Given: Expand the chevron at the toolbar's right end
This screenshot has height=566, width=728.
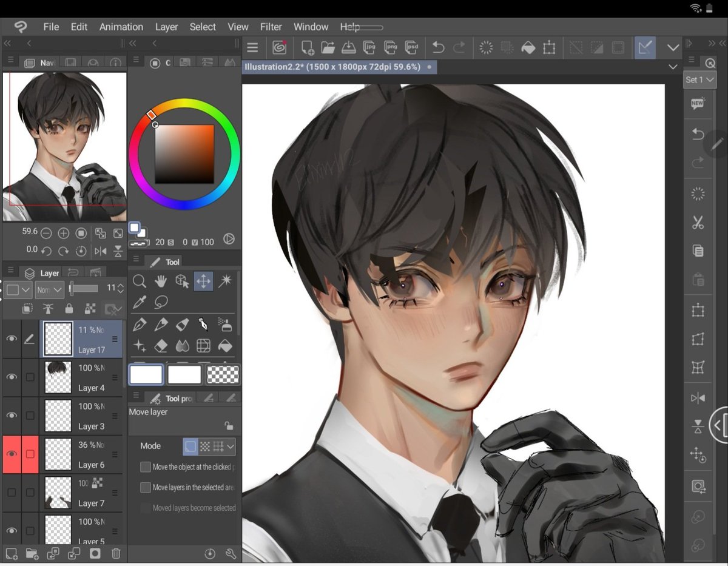Looking at the screenshot, I should point(673,47).
